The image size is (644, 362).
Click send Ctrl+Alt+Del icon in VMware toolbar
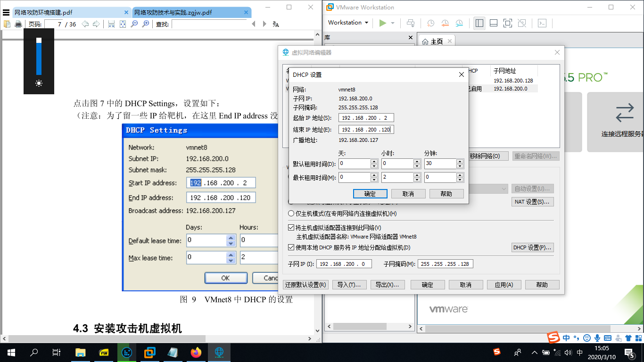411,23
